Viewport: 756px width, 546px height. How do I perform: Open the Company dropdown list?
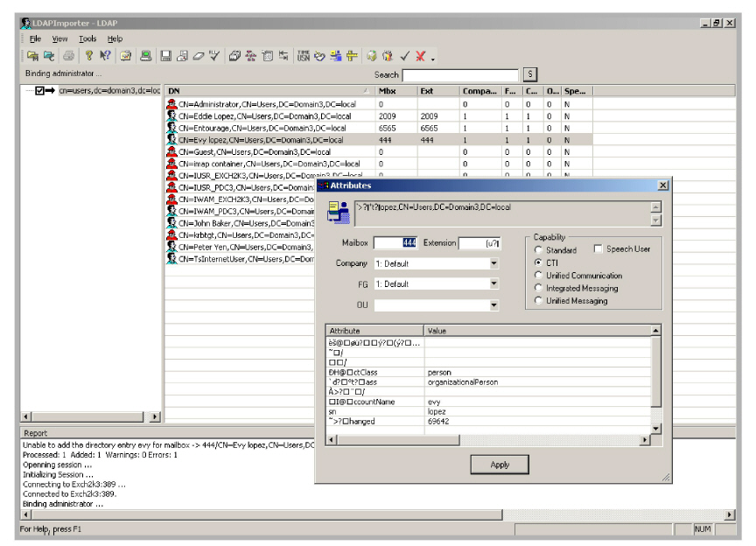point(493,263)
